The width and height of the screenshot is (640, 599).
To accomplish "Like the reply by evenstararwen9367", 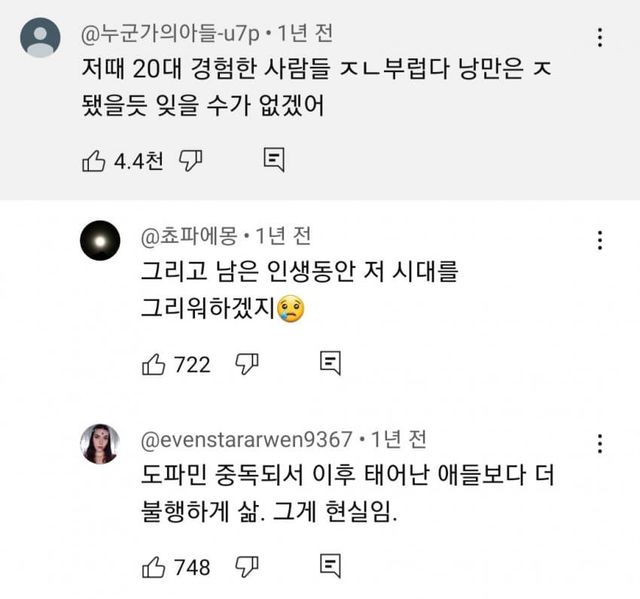I will [x=153, y=567].
